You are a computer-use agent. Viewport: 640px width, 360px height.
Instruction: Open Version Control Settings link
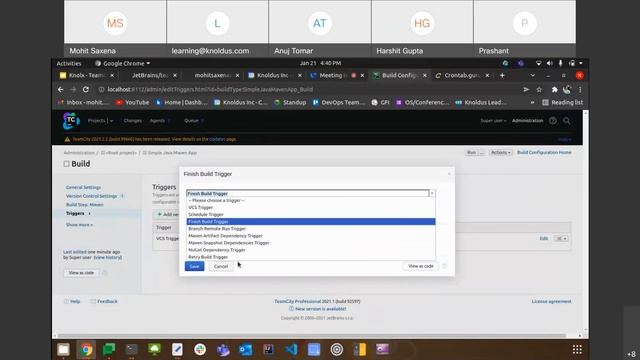(x=91, y=196)
